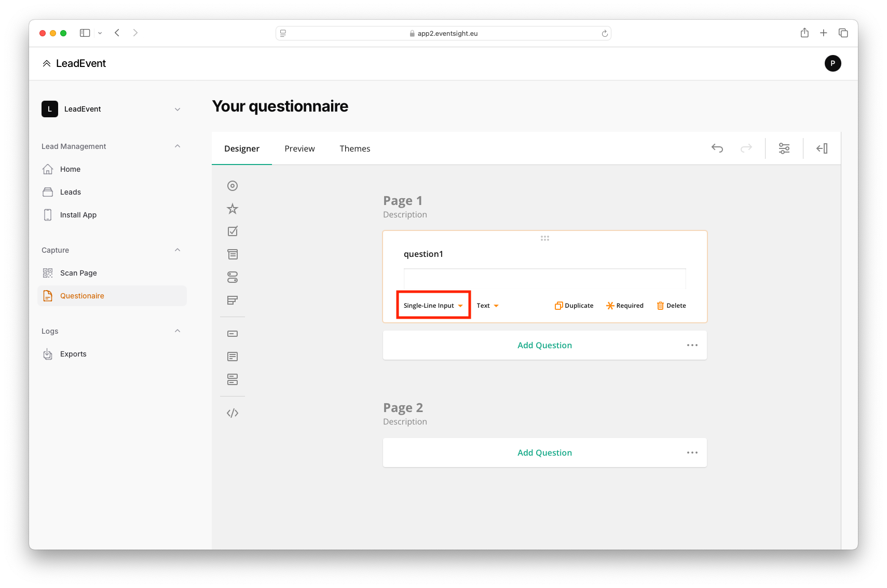The image size is (887, 588).
Task: Collapse the right side panel icon
Action: (x=822, y=148)
